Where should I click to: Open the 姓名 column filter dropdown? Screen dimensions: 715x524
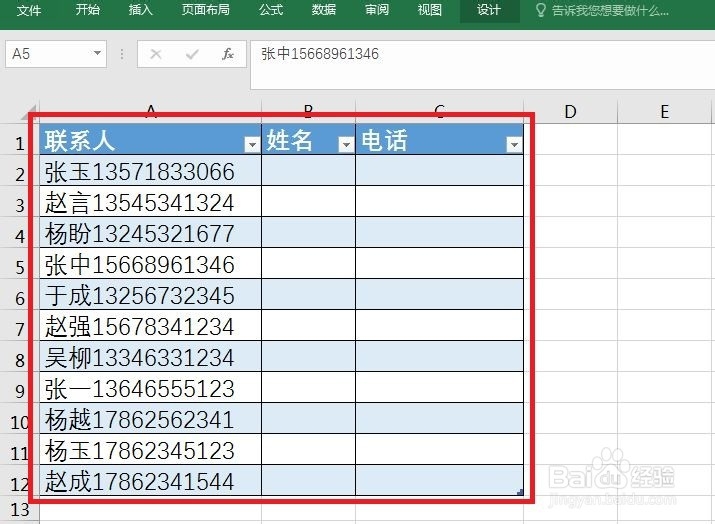pyautogui.click(x=346, y=145)
